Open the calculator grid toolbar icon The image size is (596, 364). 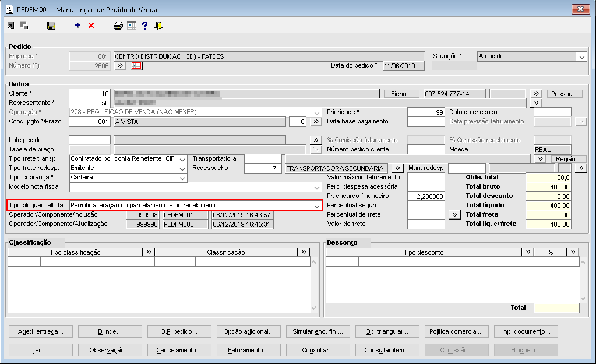pos(132,26)
